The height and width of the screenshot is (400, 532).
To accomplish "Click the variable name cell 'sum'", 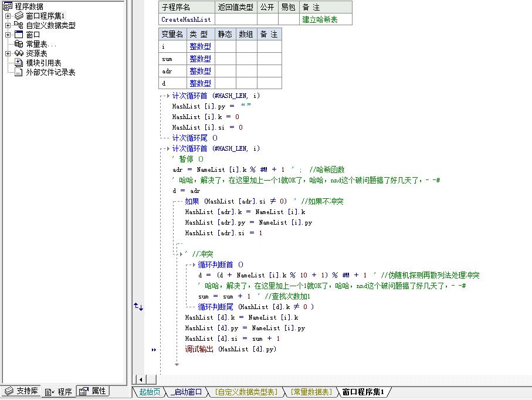I will point(172,59).
